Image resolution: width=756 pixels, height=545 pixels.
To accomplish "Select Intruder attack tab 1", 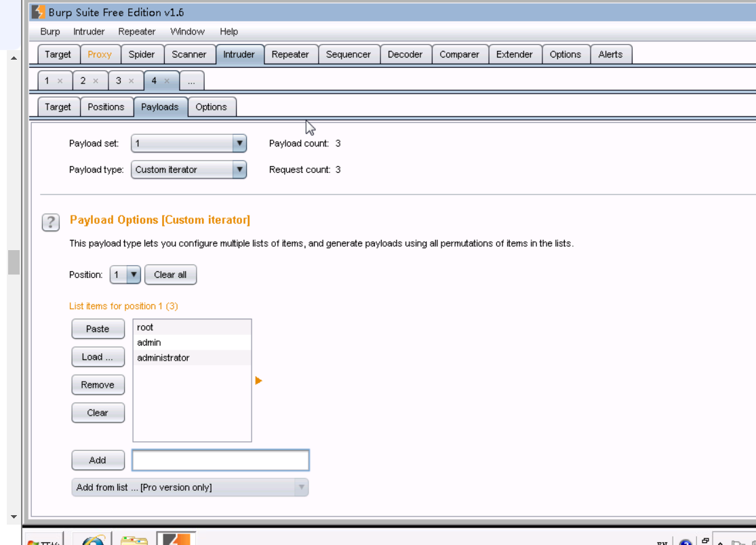I will point(47,81).
